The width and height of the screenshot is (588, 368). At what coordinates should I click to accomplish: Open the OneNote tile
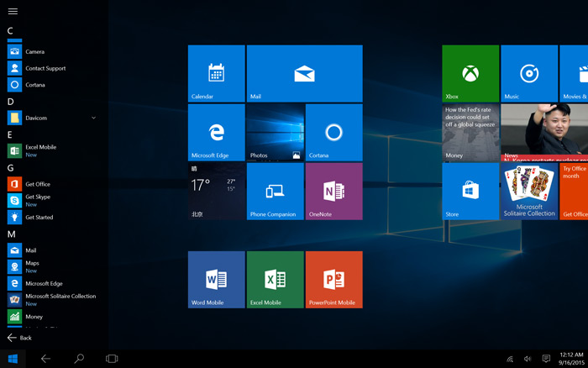pos(333,191)
